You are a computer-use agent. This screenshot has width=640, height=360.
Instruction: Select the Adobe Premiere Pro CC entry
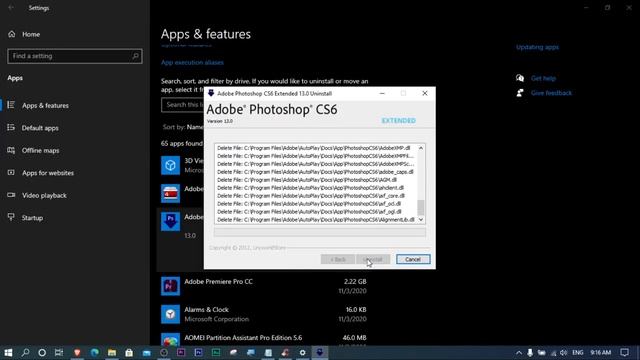(x=264, y=286)
